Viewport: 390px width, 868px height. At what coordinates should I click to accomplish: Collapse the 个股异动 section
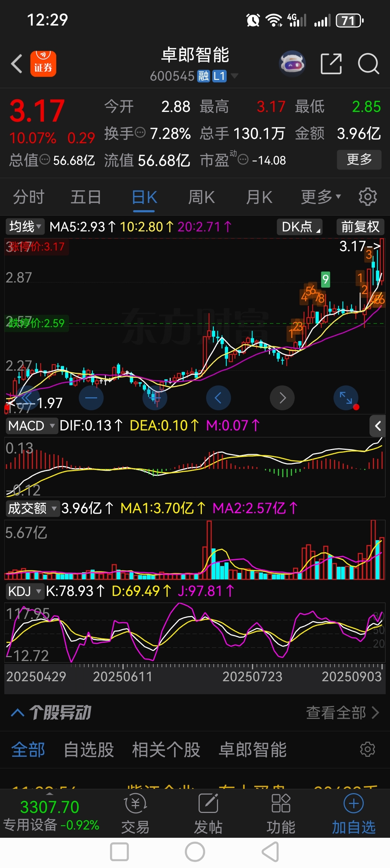tap(17, 713)
